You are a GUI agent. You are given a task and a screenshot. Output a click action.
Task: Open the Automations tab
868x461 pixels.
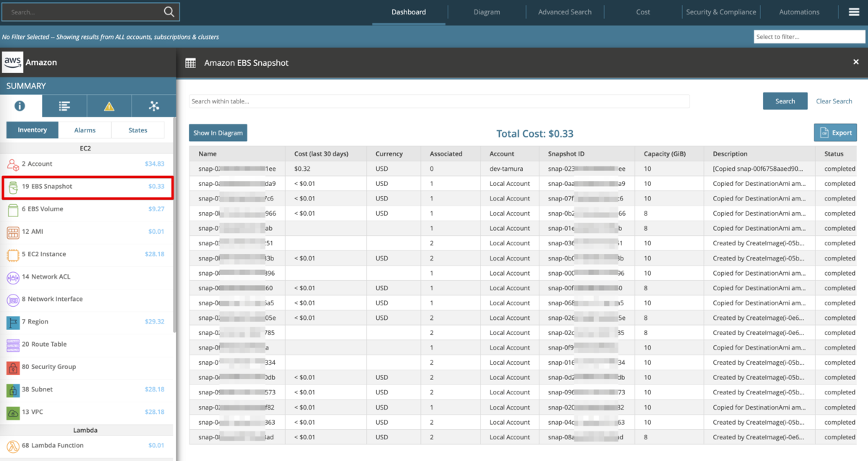(799, 12)
